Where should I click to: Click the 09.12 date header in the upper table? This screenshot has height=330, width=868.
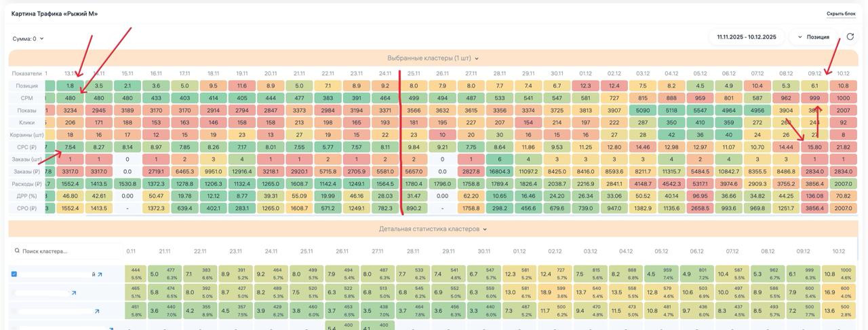(814, 73)
